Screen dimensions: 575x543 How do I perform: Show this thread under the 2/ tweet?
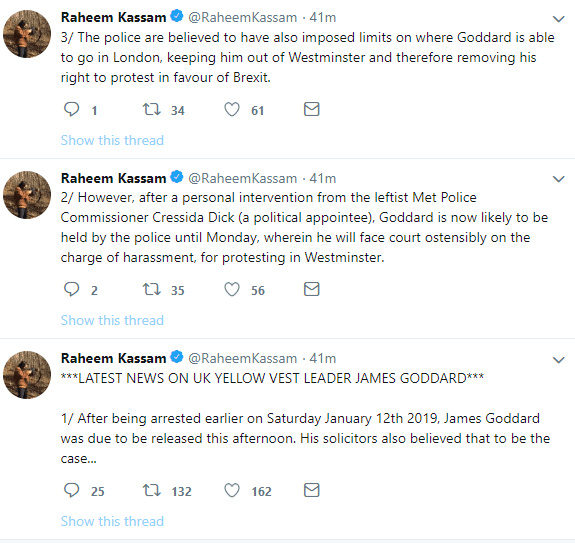click(x=112, y=320)
